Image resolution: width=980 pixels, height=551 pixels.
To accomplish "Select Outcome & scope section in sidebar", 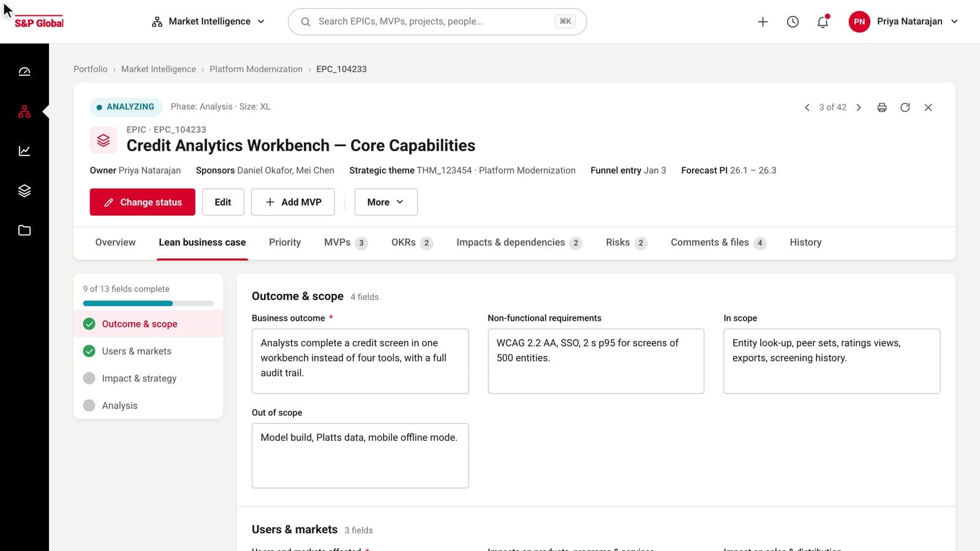I will (148, 324).
